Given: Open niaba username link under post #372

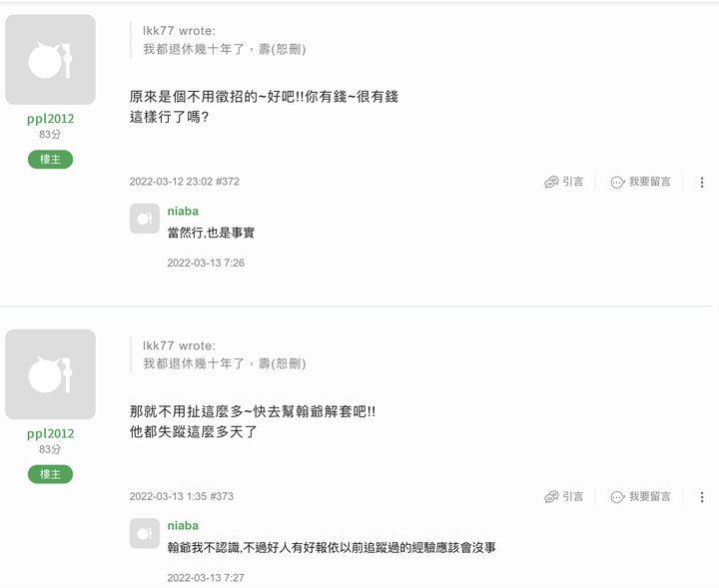Looking at the screenshot, I should point(183,212).
